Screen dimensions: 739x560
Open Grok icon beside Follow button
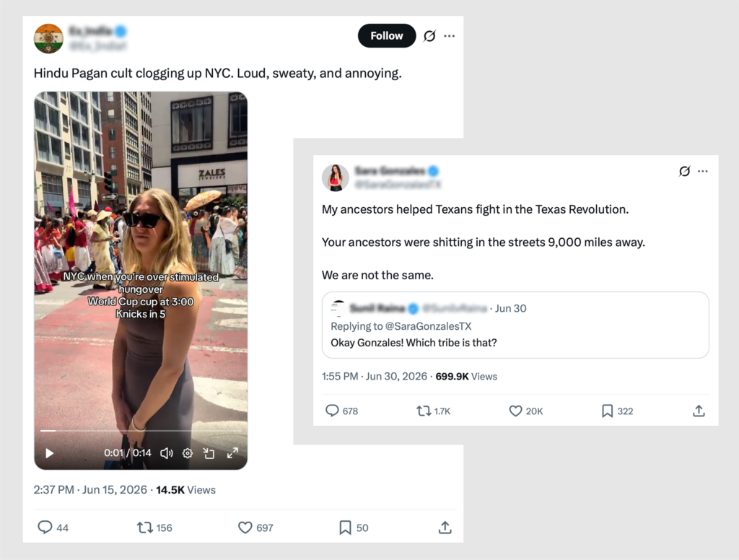click(x=429, y=36)
